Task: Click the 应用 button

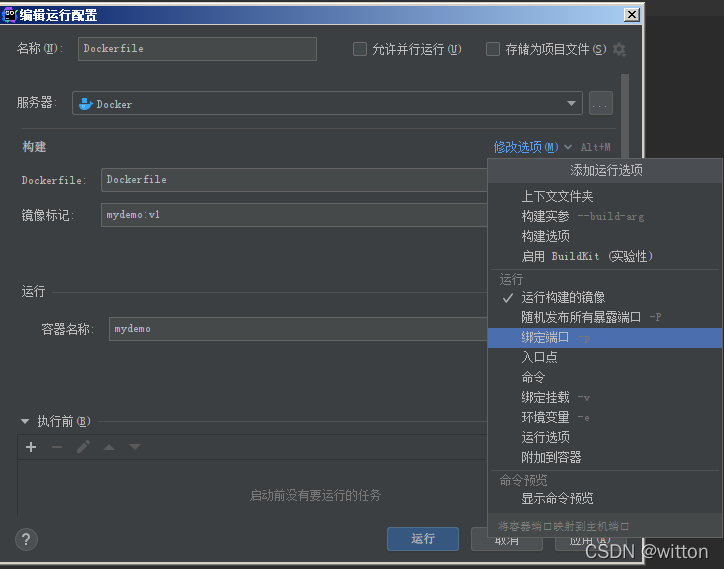Action: pos(591,544)
